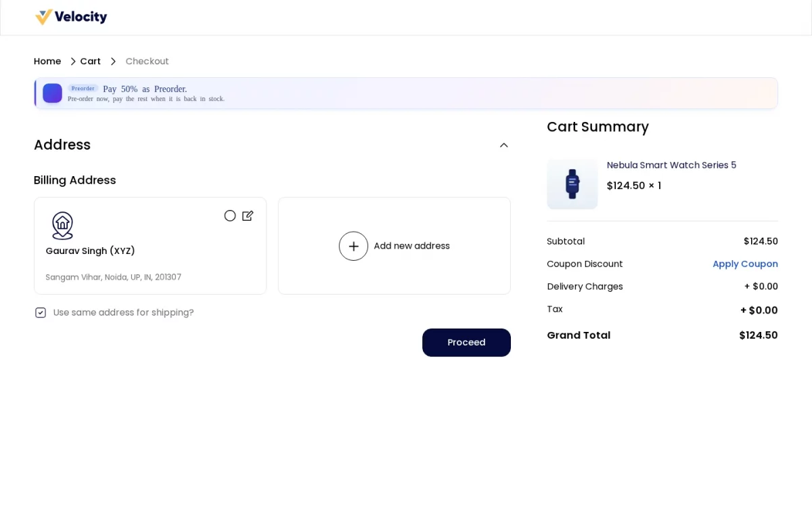The image size is (812, 508).
Task: Open the Nebula Smart Watch thumbnail
Action: pos(572,184)
